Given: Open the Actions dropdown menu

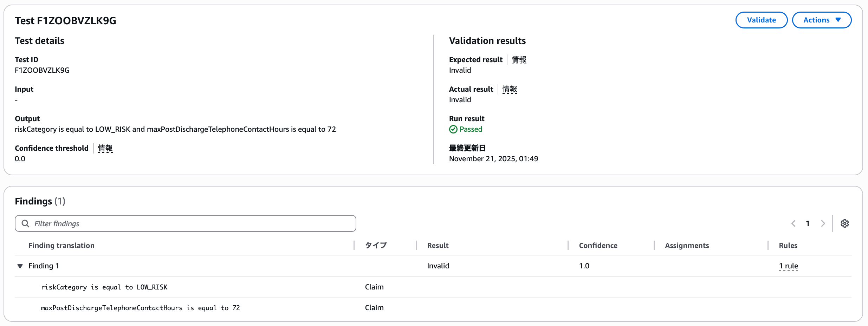Looking at the screenshot, I should tap(822, 20).
